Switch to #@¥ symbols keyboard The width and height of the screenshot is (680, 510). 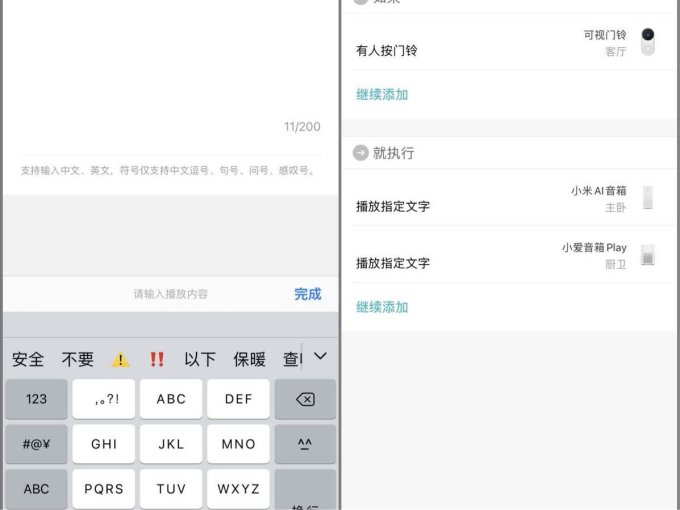pyautogui.click(x=36, y=444)
